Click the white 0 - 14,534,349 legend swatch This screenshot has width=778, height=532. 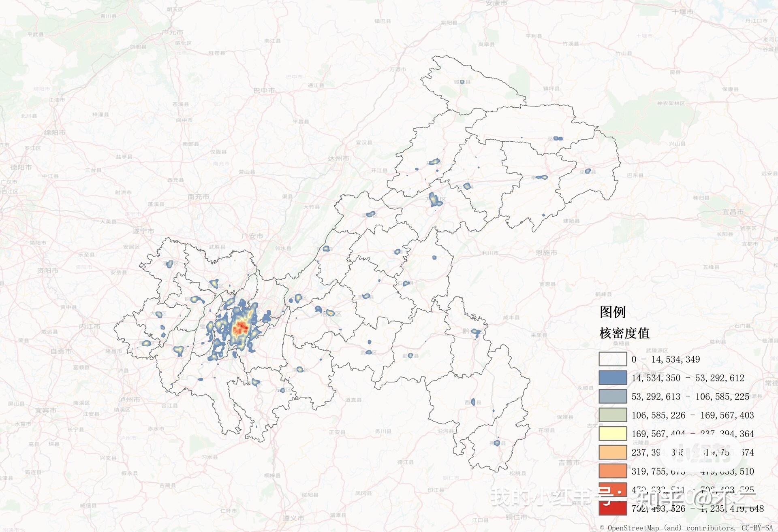[613, 359]
